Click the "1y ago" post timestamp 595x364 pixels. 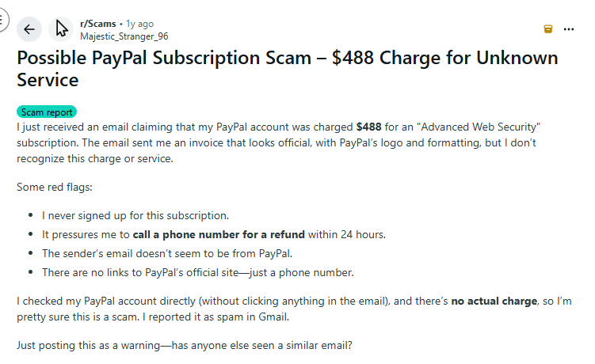coord(139,24)
